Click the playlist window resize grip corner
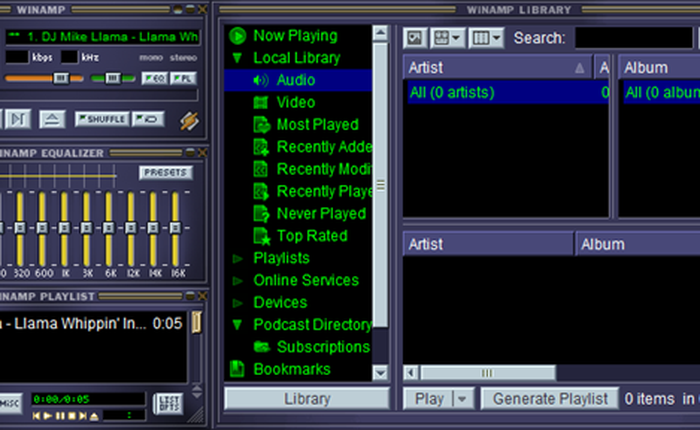Viewport: 700px width, 430px height. click(196, 415)
